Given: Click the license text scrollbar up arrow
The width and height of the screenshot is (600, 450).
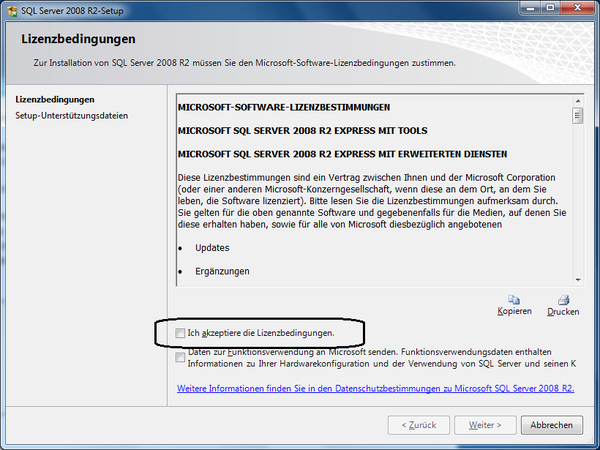Looking at the screenshot, I should (x=578, y=101).
